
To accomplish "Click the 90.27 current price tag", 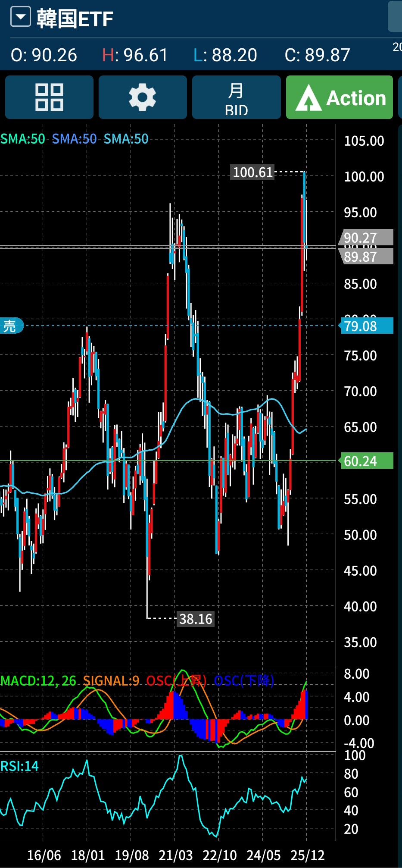I will pyautogui.click(x=367, y=237).
